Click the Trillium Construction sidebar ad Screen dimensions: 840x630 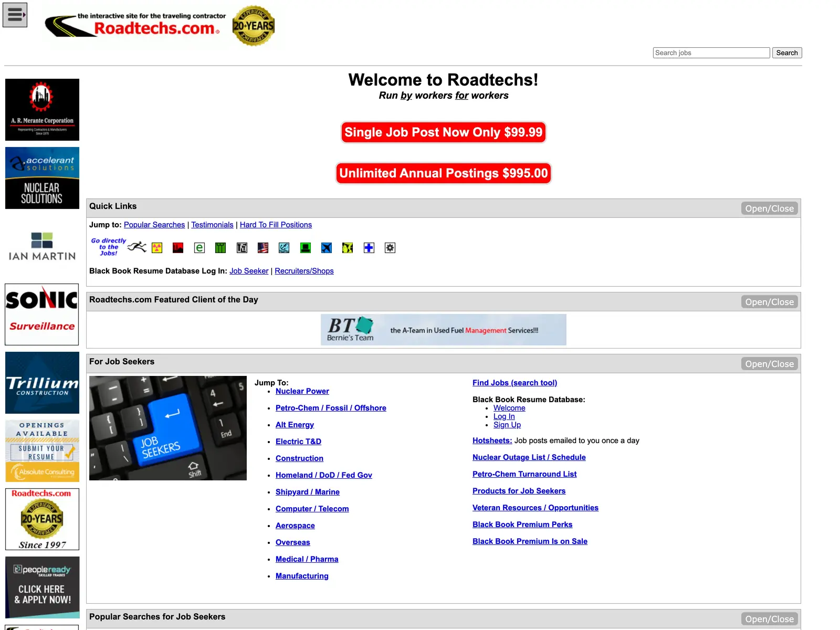click(x=42, y=383)
